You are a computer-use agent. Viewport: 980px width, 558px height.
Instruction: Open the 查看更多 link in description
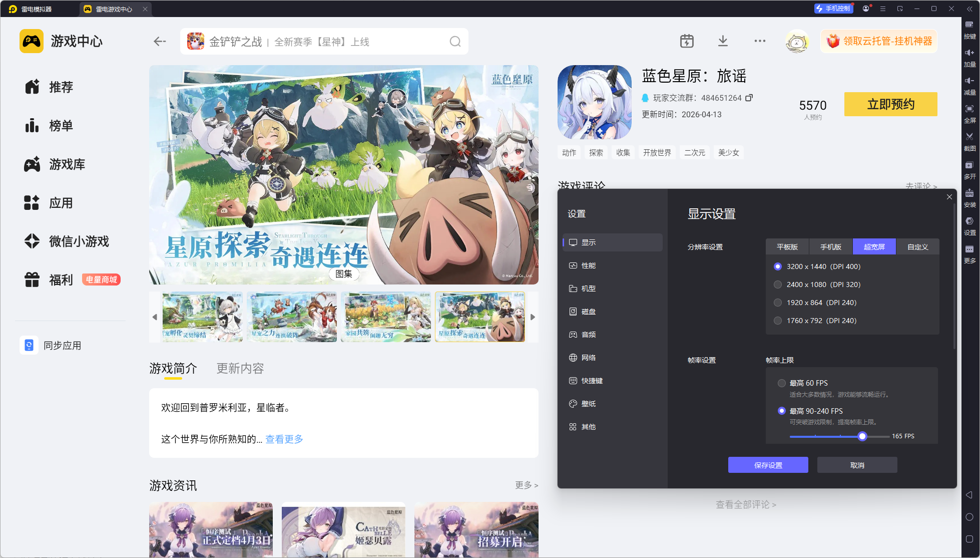pyautogui.click(x=284, y=439)
